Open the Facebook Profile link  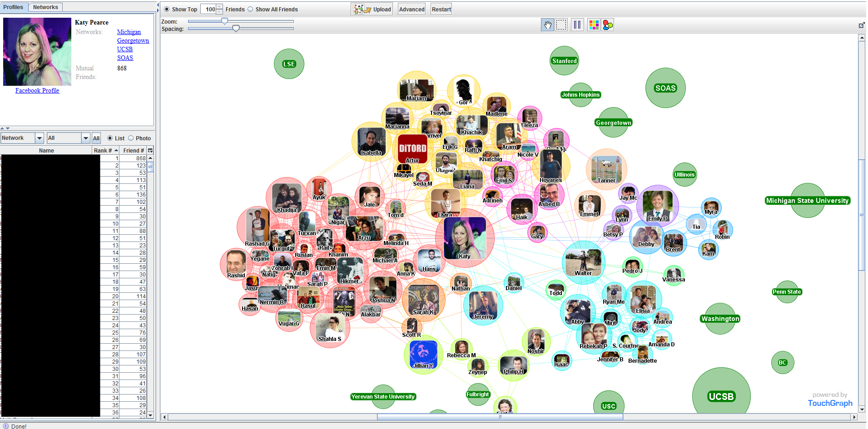pos(37,90)
